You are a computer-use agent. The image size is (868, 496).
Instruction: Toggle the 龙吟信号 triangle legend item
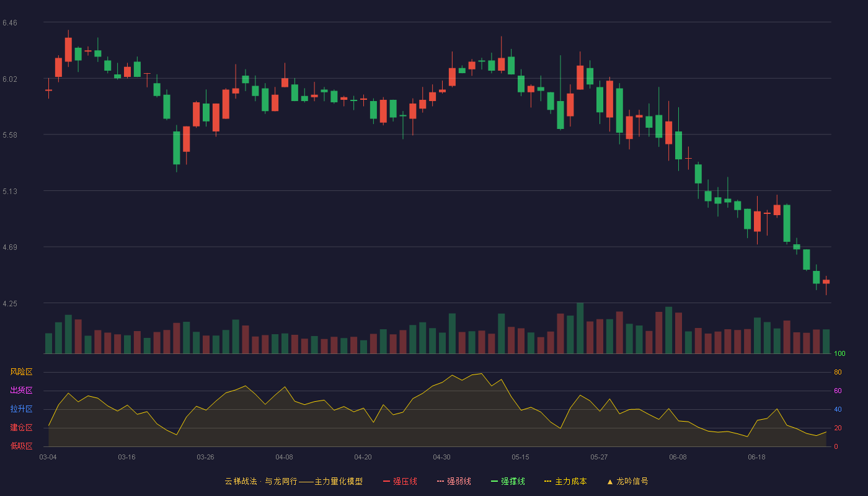[x=627, y=481]
